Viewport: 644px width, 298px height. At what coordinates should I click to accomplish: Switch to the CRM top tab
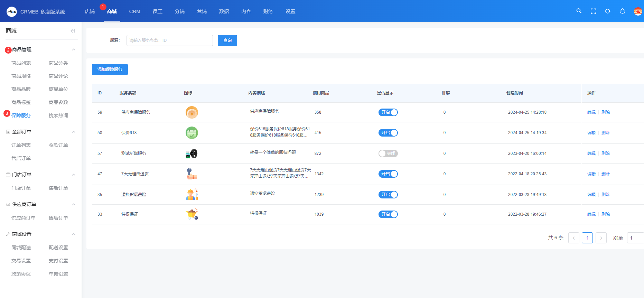pyautogui.click(x=134, y=11)
